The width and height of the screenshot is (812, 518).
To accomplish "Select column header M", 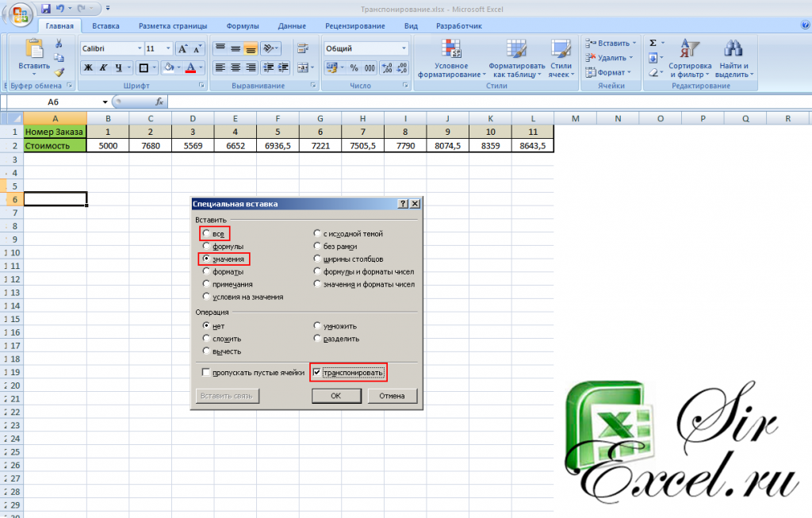I will [x=576, y=119].
